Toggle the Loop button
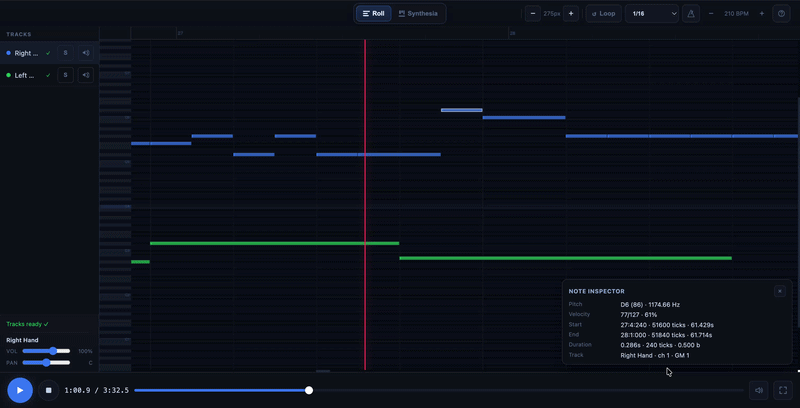Image resolution: width=800 pixels, height=408 pixels. 603,14
